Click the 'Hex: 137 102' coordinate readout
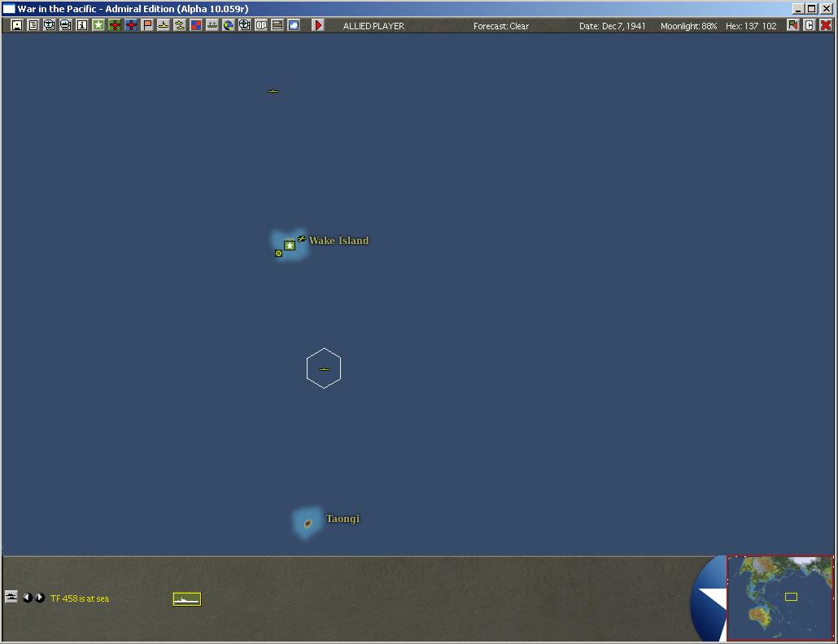This screenshot has width=838, height=644. pyautogui.click(x=751, y=26)
